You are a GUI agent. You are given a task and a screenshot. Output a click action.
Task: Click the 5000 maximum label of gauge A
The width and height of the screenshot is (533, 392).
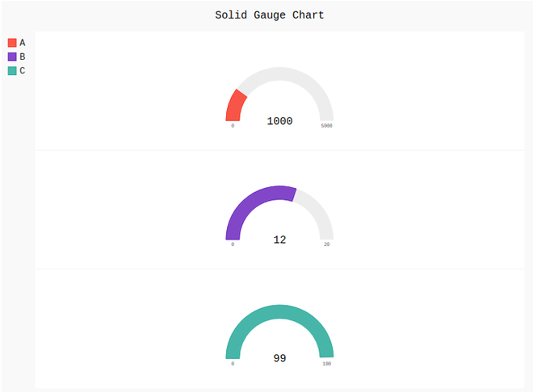click(x=326, y=126)
